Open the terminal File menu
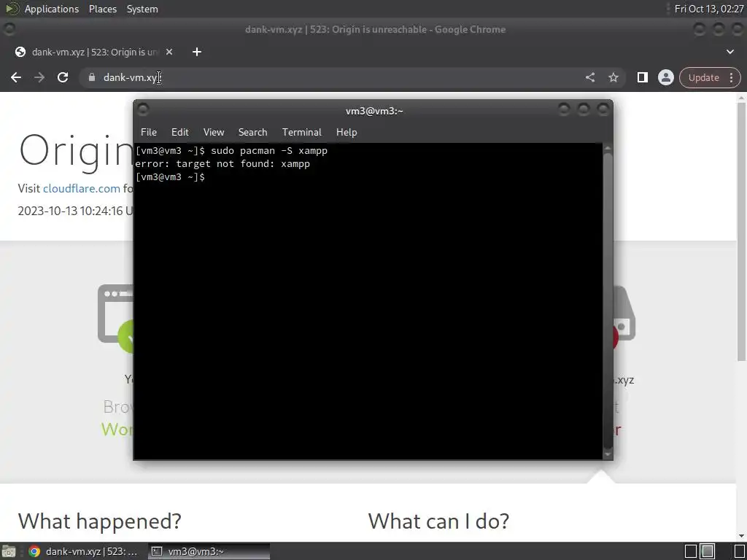Viewport: 747px width, 560px height. (x=149, y=133)
